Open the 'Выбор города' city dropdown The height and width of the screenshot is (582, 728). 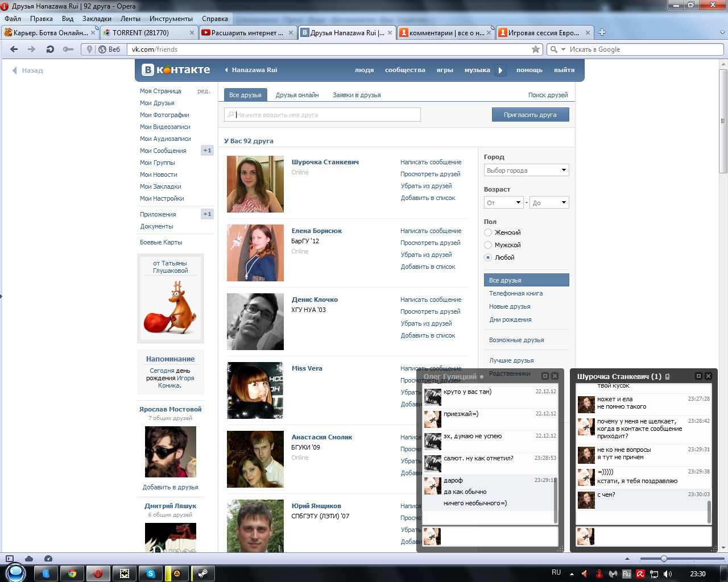tap(527, 170)
